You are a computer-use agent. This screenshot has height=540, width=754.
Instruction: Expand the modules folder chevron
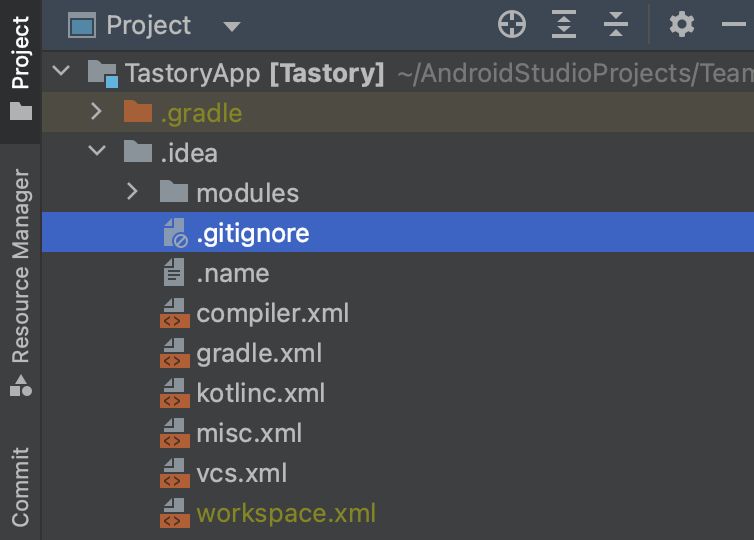[x=133, y=191]
